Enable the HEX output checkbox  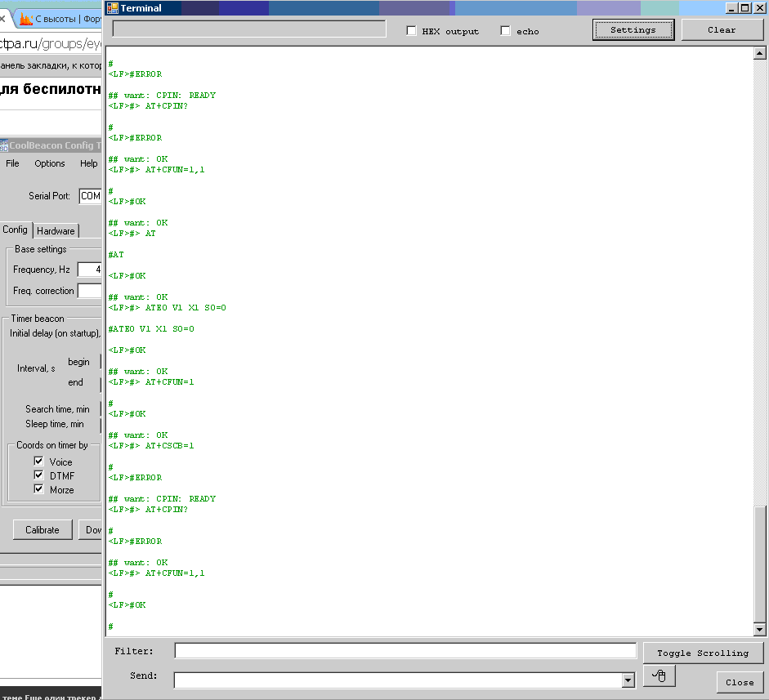pos(412,31)
